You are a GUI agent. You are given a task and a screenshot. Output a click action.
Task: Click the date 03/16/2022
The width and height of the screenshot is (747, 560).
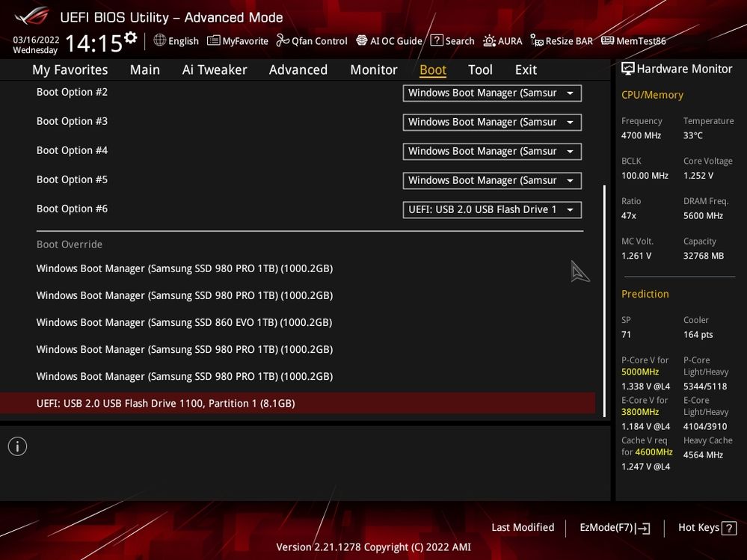(x=36, y=40)
